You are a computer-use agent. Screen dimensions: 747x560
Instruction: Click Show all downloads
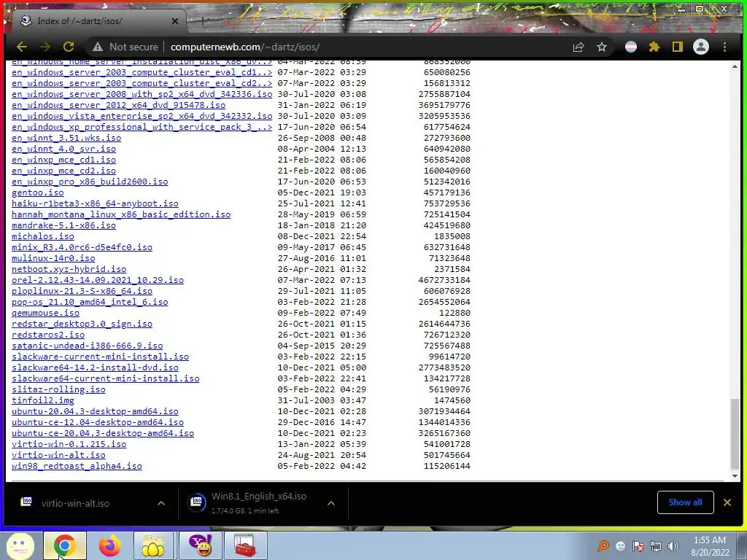tap(685, 502)
